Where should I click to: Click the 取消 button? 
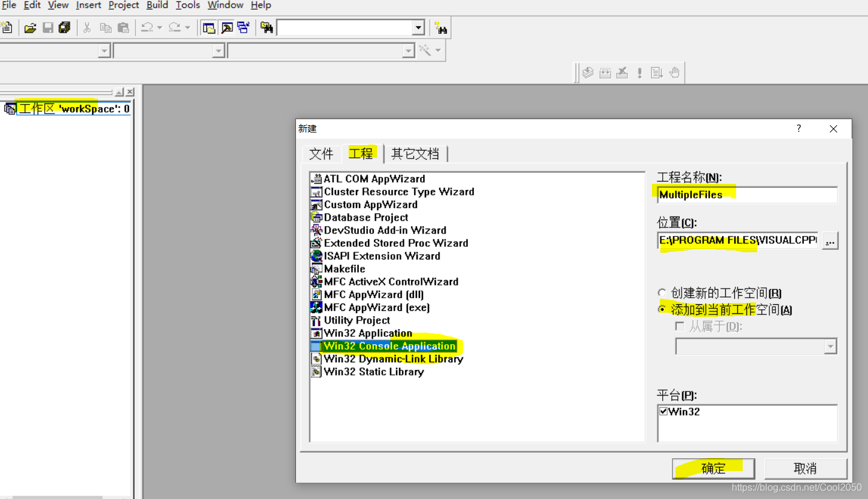[x=805, y=468]
